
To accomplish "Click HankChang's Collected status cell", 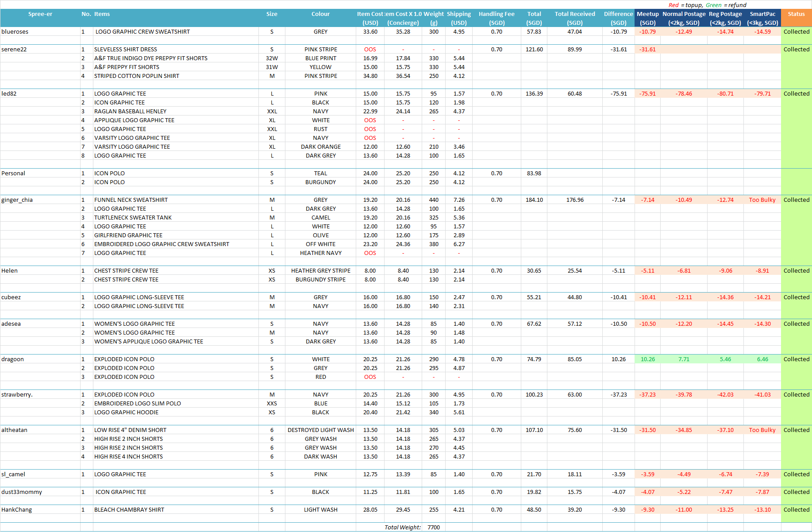I will pyautogui.click(x=797, y=510).
